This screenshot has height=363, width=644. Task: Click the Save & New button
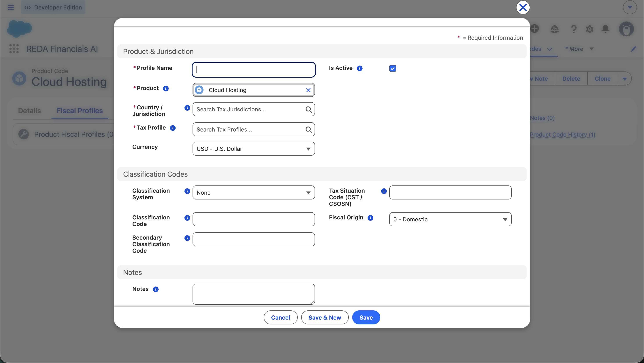(324, 317)
